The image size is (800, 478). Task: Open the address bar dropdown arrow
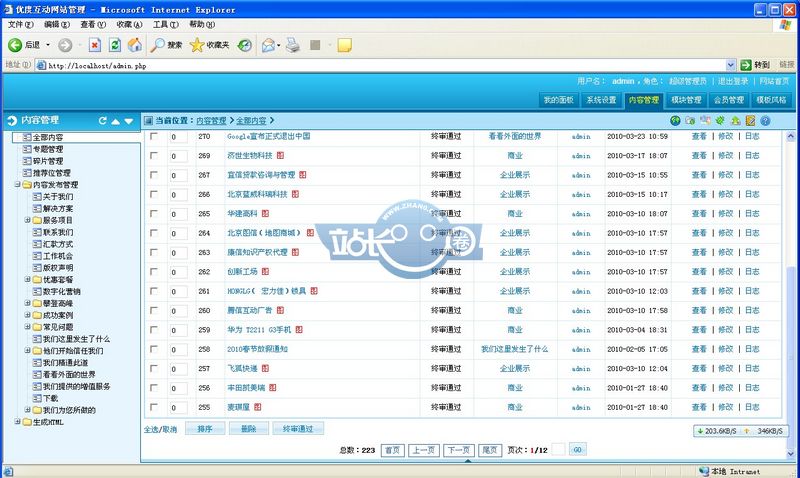(731, 65)
